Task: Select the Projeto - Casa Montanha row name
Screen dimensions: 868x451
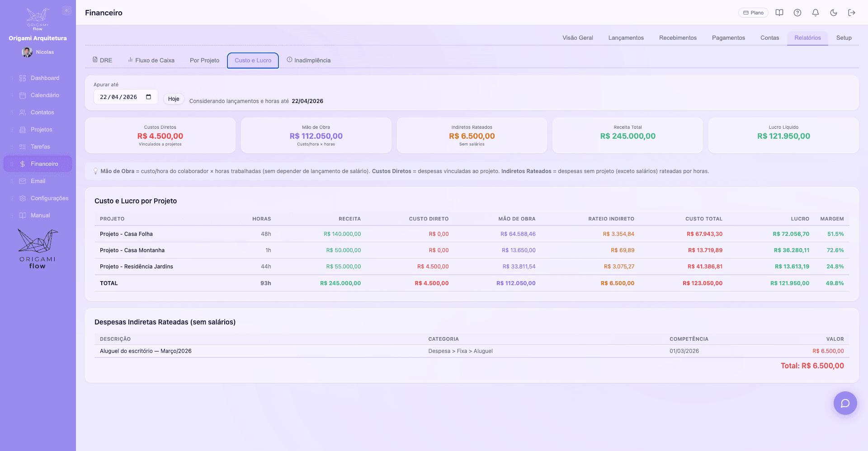Action: click(x=132, y=250)
